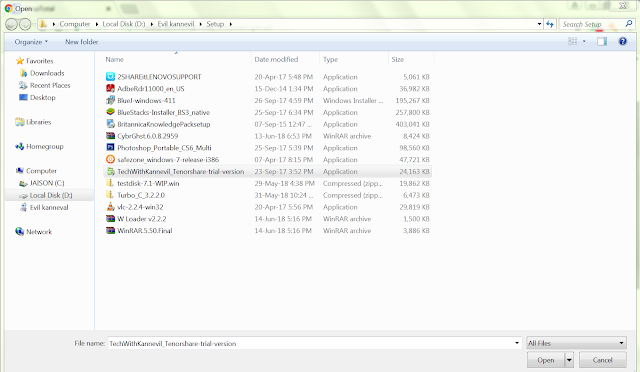This screenshot has height=372, width=640.
Task: Click the Open button
Action: click(x=546, y=360)
